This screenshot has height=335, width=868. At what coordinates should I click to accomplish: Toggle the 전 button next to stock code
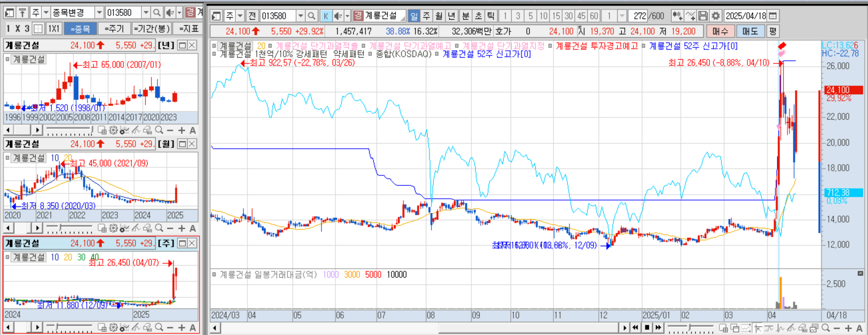252,16
